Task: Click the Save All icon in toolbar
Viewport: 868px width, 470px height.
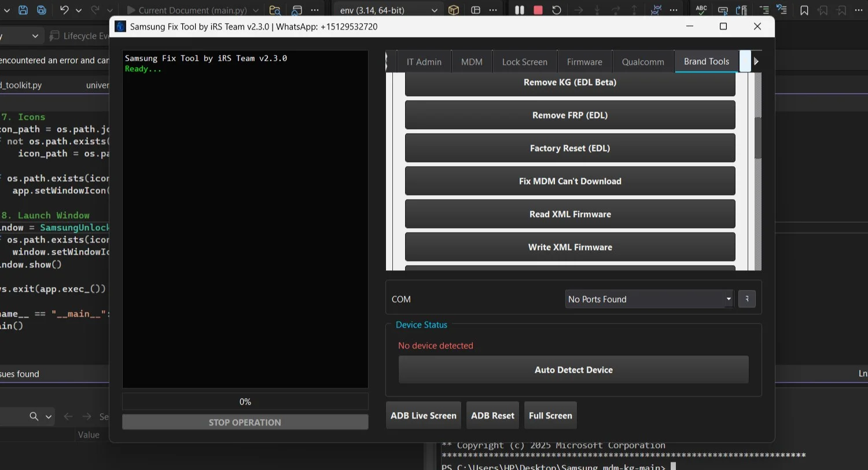Action: (x=42, y=10)
